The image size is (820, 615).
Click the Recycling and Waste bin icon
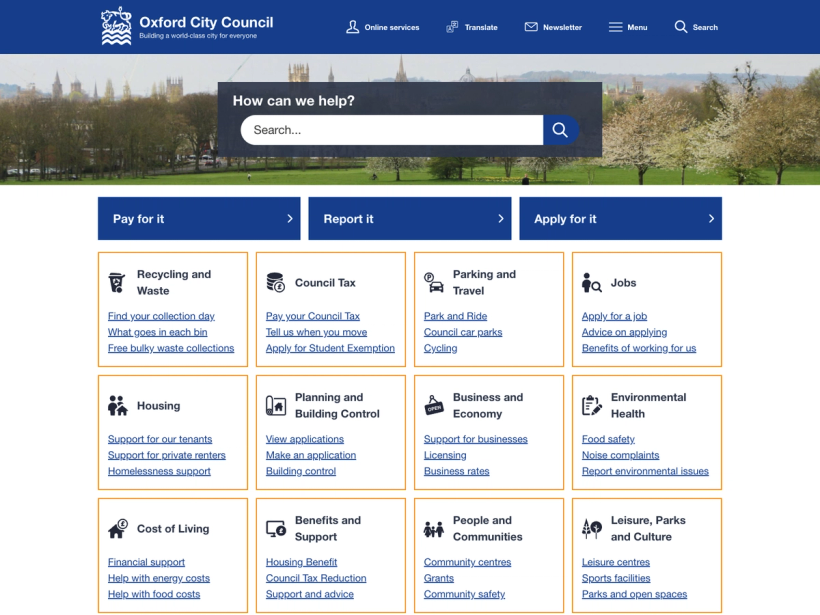(117, 282)
